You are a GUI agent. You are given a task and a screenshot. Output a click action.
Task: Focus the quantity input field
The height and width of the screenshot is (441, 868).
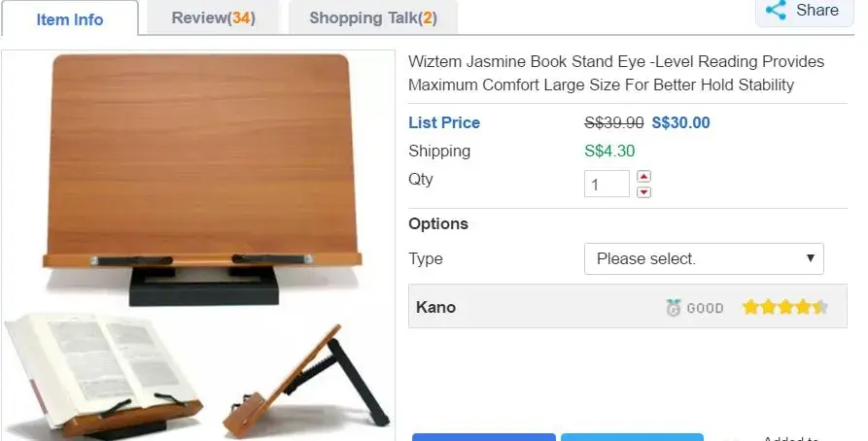tap(607, 184)
